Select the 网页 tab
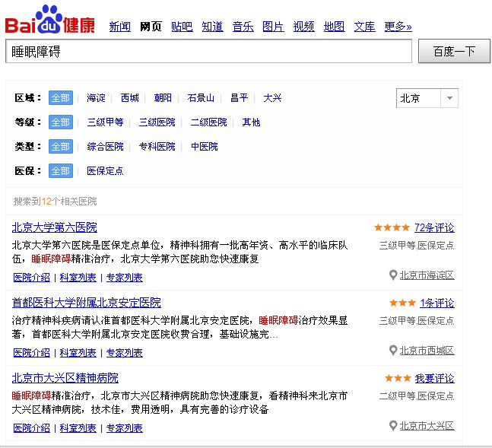Image resolution: width=492 pixels, height=448 pixels. (x=151, y=27)
